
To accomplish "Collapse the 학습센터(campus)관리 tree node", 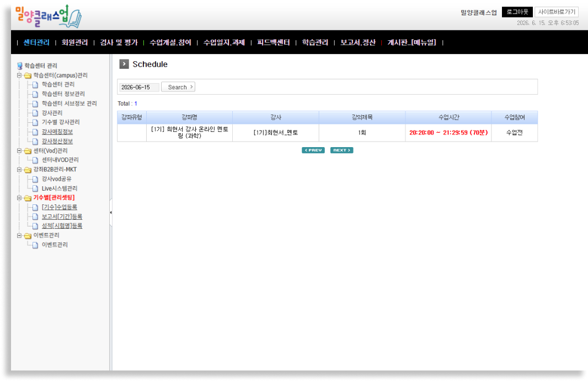I will (19, 75).
